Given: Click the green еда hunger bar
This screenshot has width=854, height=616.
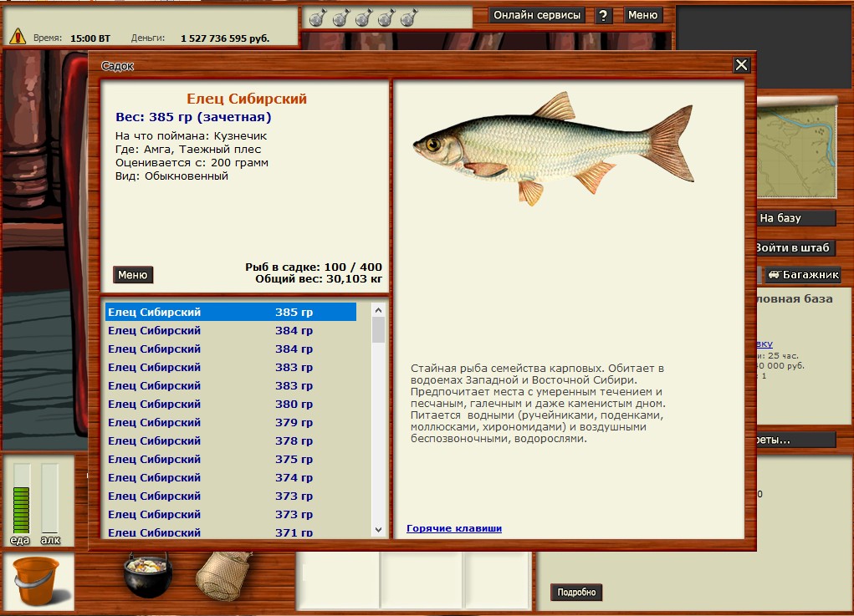Looking at the screenshot, I should point(22,498).
